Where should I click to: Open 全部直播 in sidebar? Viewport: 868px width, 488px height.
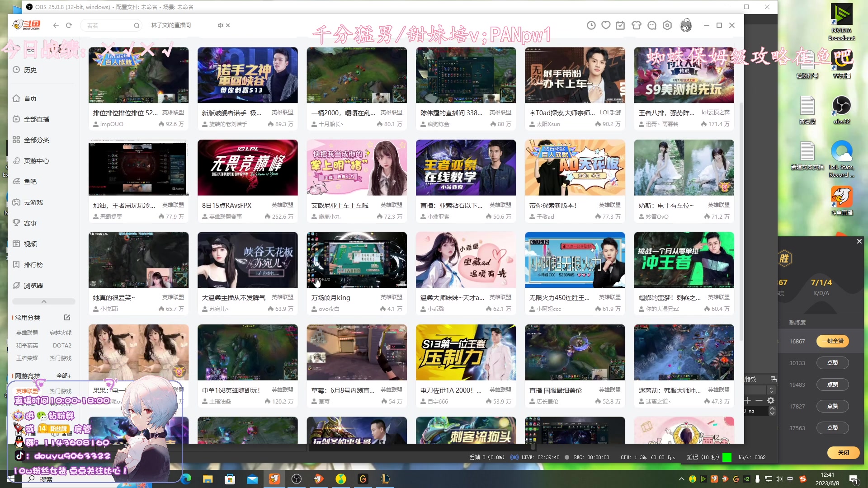click(36, 119)
